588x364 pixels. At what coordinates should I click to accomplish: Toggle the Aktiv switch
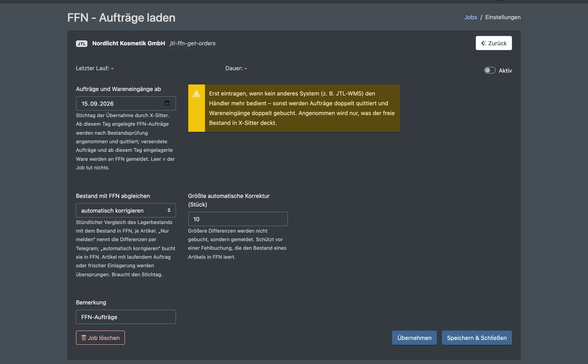point(490,70)
